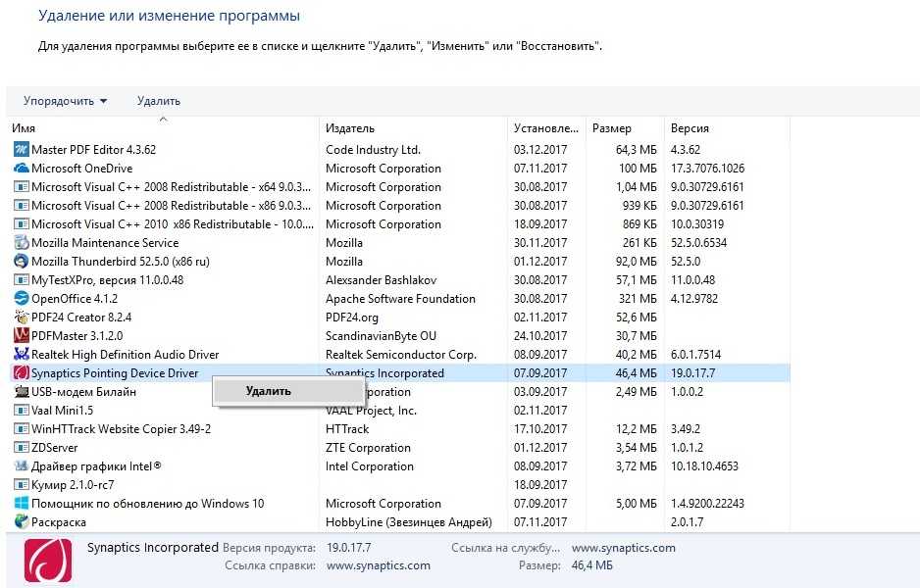Click the PDFMaster 3.1.2.0 icon
This screenshot has width=920, height=588.
pos(21,336)
